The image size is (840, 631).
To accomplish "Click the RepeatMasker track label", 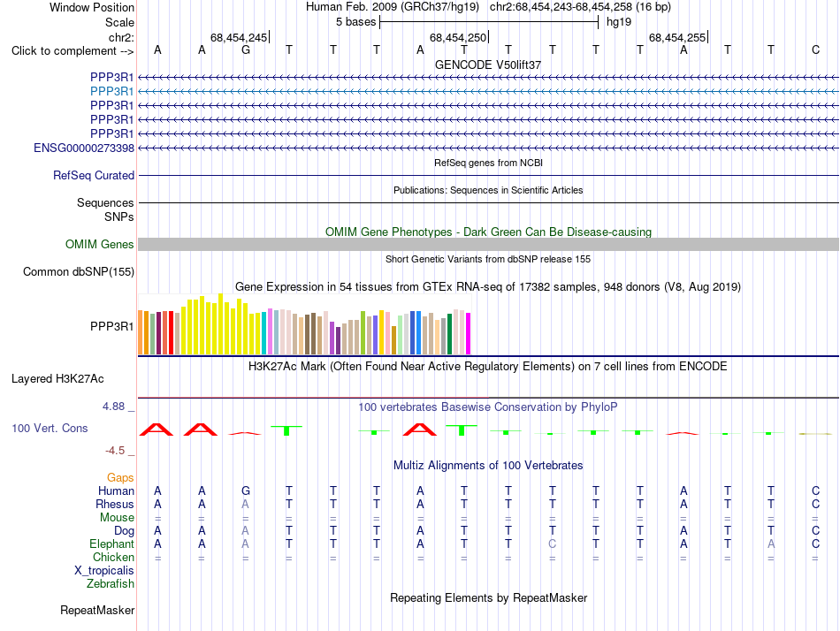I will click(97, 610).
